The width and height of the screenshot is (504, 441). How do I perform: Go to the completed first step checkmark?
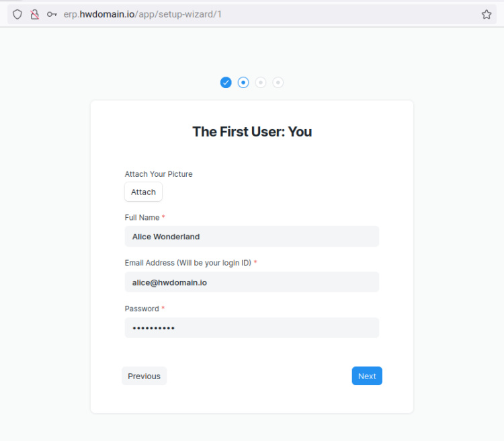(x=226, y=82)
